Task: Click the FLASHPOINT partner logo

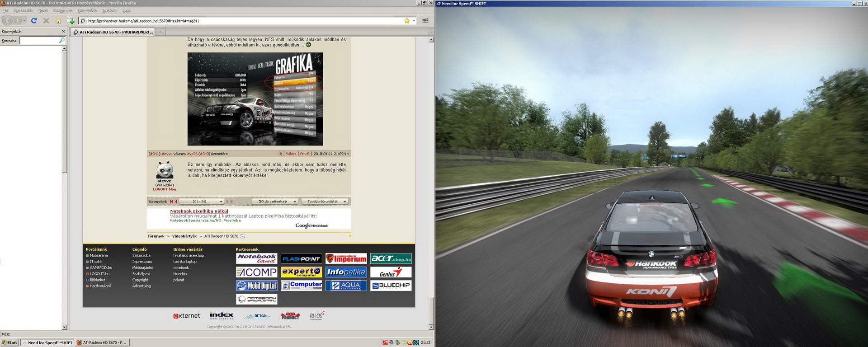Action: (302, 258)
